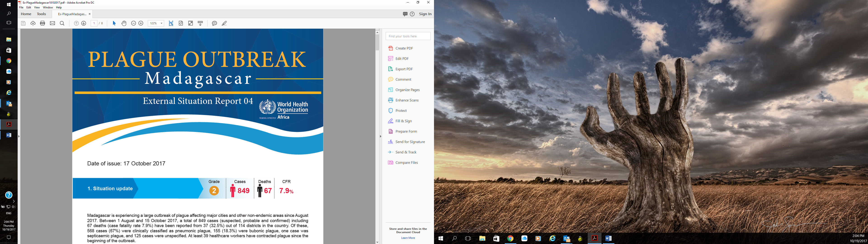Open Fill & Sign tool

point(400,121)
